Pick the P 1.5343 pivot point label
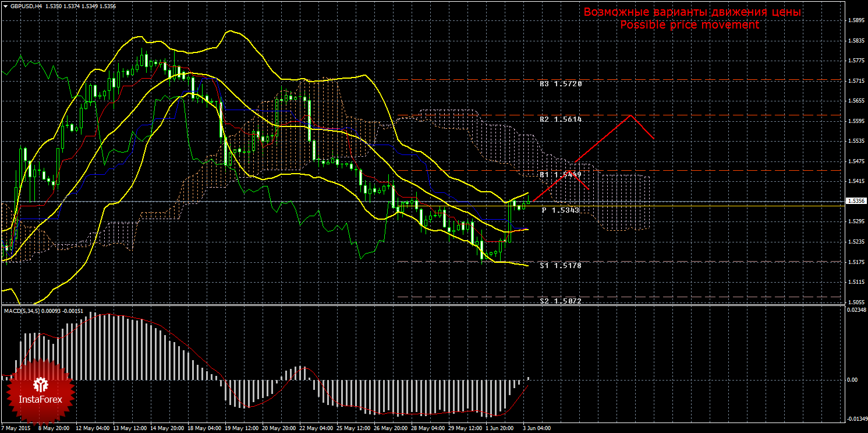The width and height of the screenshot is (868, 433). point(560,210)
